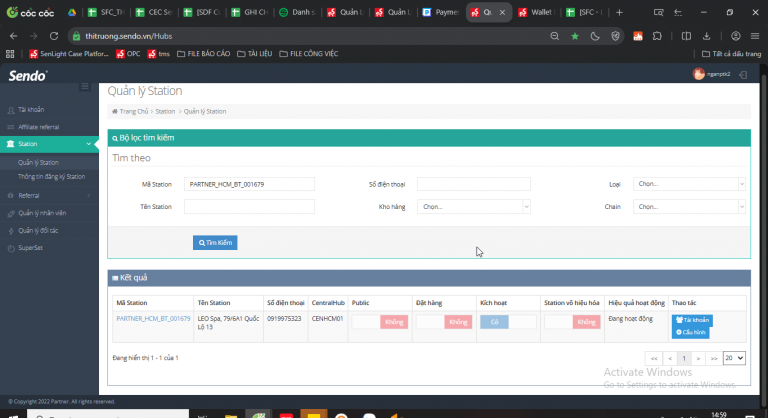Open the FILE CÔNG VIỆC bookmark folder
The width and height of the screenshot is (768, 418).
coord(309,54)
